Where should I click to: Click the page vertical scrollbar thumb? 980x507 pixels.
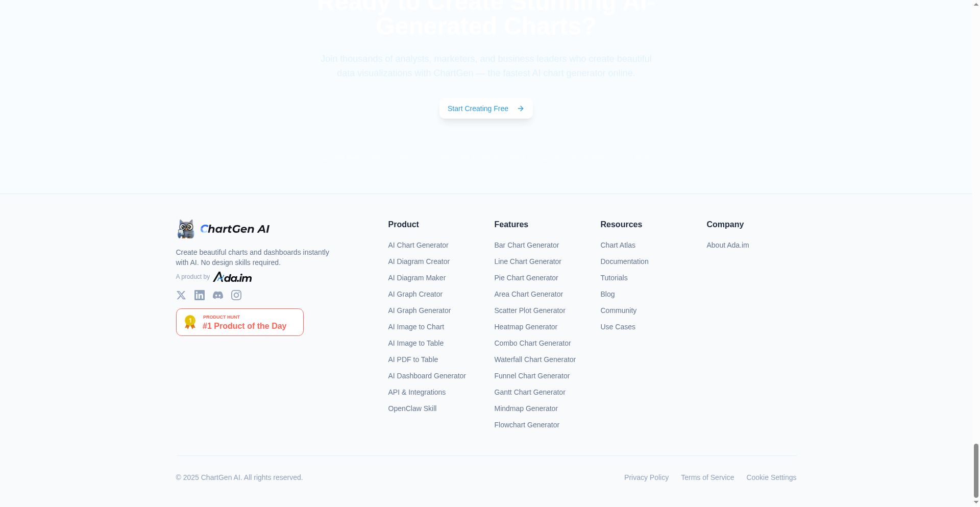(x=976, y=470)
